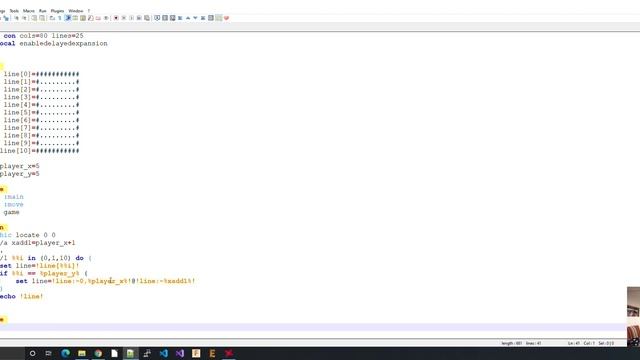Click 'xaddl=player_x+1' code line

43,243
